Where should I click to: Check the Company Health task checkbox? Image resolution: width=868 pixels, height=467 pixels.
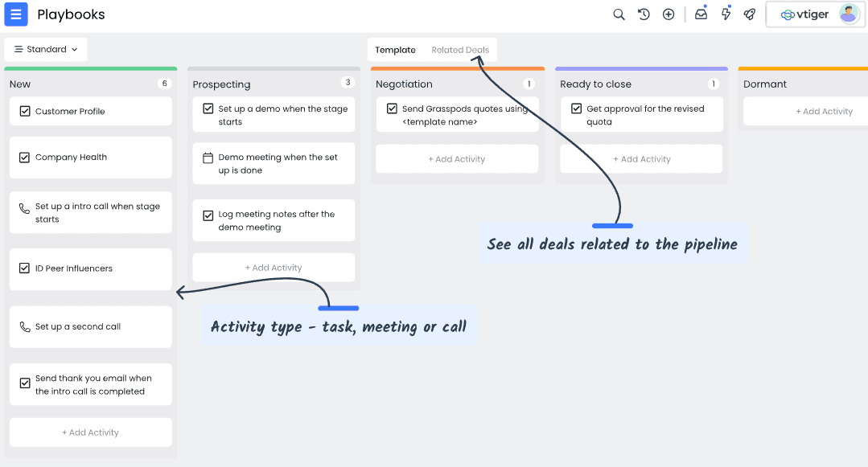[25, 158]
